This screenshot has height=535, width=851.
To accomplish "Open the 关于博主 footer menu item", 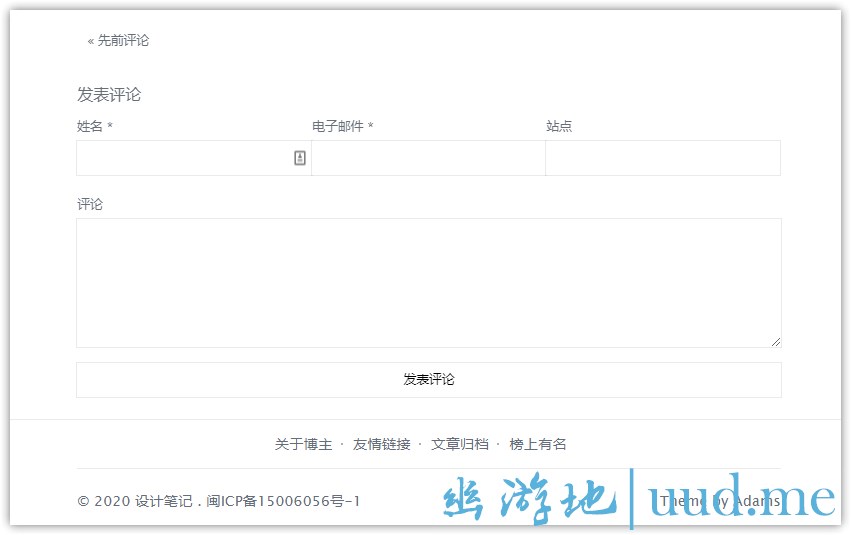I will (303, 444).
